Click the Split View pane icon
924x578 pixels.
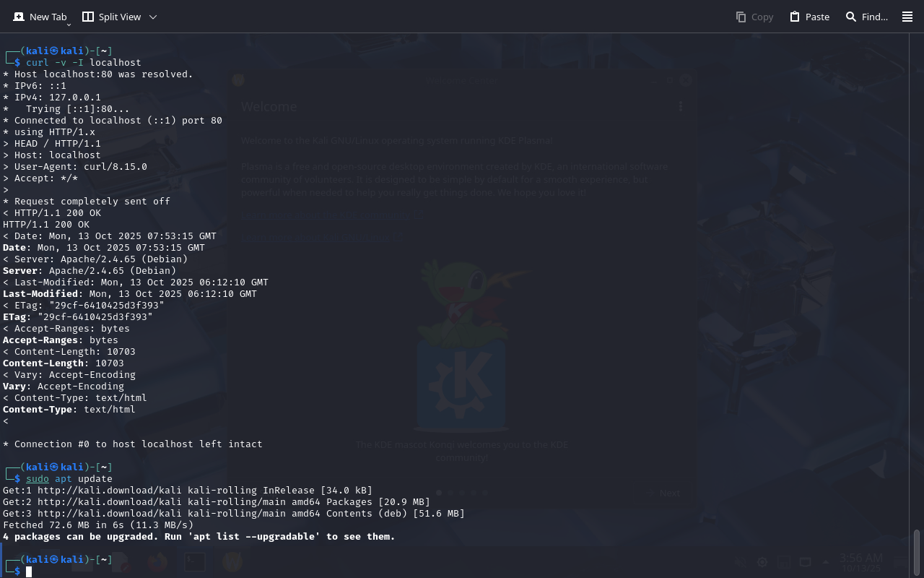[88, 17]
